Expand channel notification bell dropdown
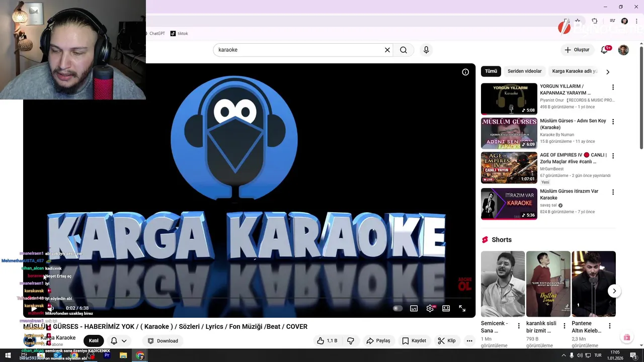This screenshot has height=362, width=644. [119, 341]
